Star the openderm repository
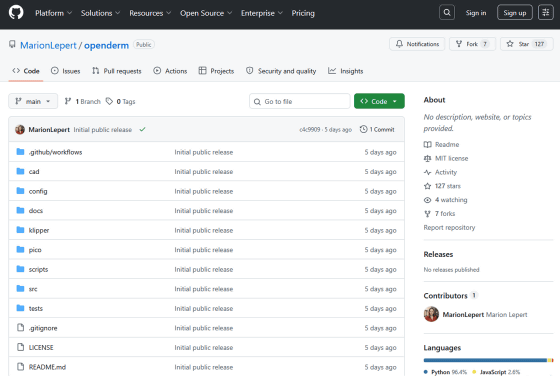This screenshot has width=560, height=376. point(526,44)
